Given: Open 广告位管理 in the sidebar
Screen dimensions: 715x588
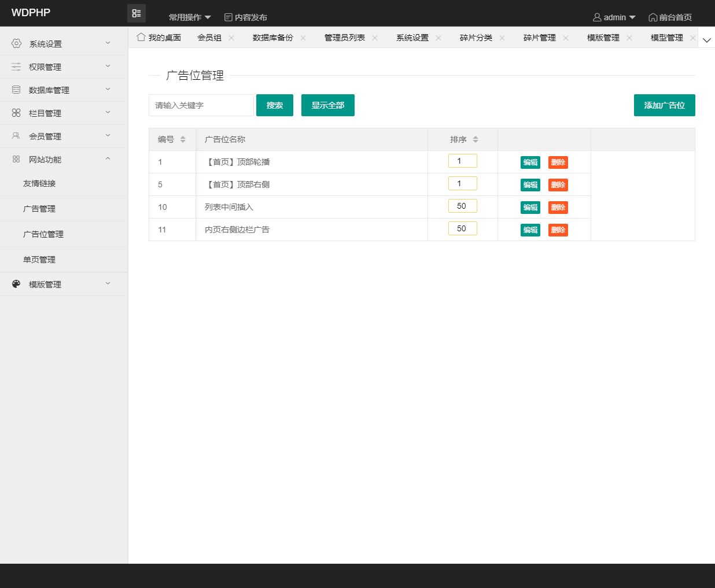Looking at the screenshot, I should coord(64,234).
